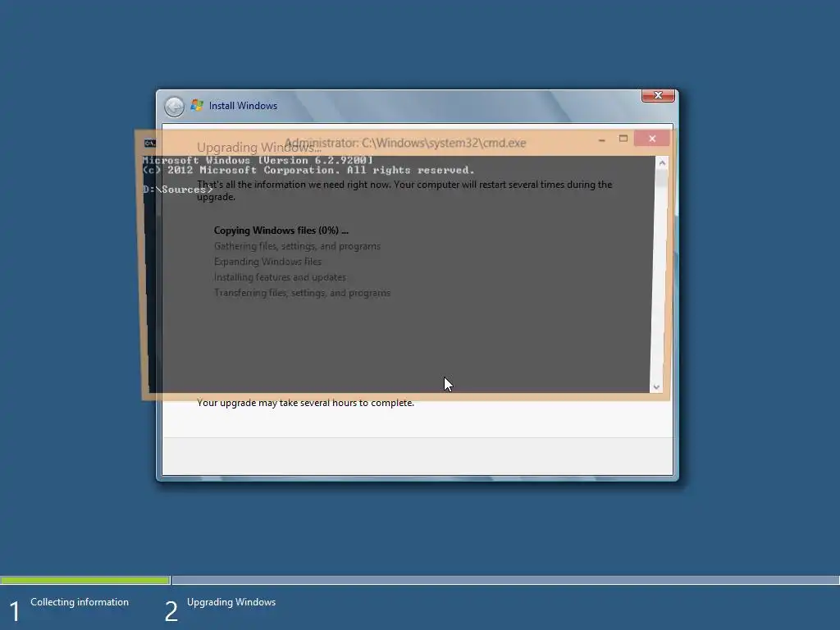Click the gray Upgrading Windows progress bar
The width and height of the screenshot is (840, 630).
(x=505, y=580)
